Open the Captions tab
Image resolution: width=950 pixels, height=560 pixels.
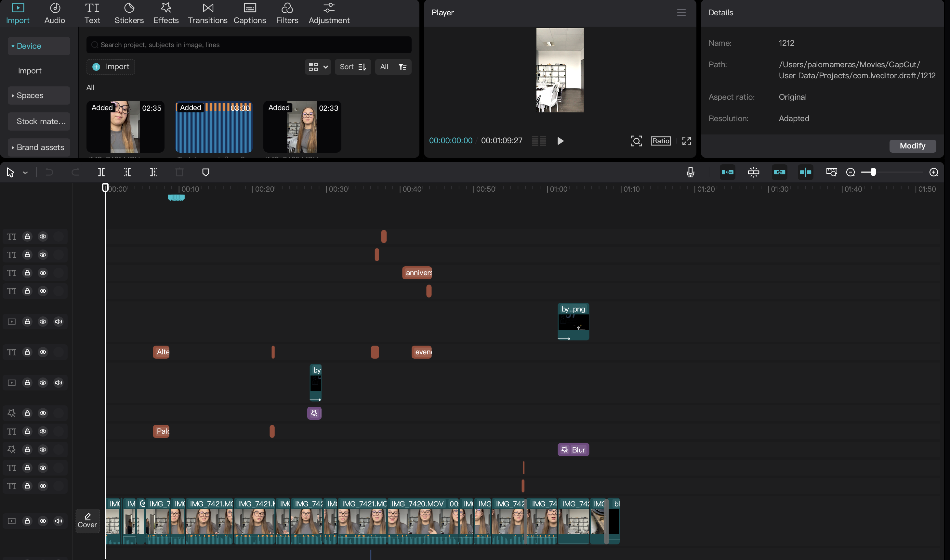click(250, 13)
